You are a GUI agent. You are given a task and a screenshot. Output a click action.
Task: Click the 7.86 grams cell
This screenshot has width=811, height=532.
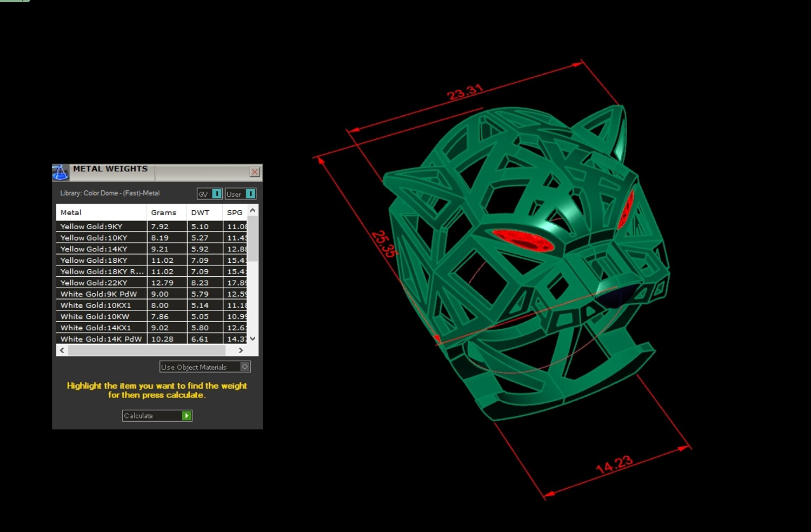click(x=167, y=317)
